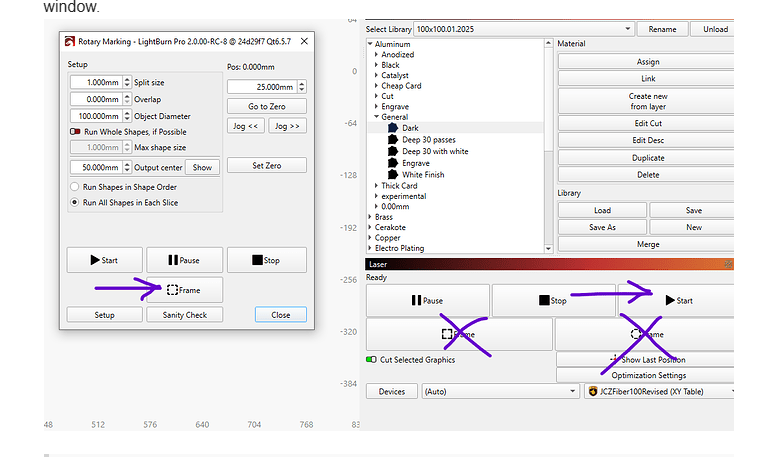Click Pause in Laser panel
This screenshot has height=457, width=769.
pos(428,300)
